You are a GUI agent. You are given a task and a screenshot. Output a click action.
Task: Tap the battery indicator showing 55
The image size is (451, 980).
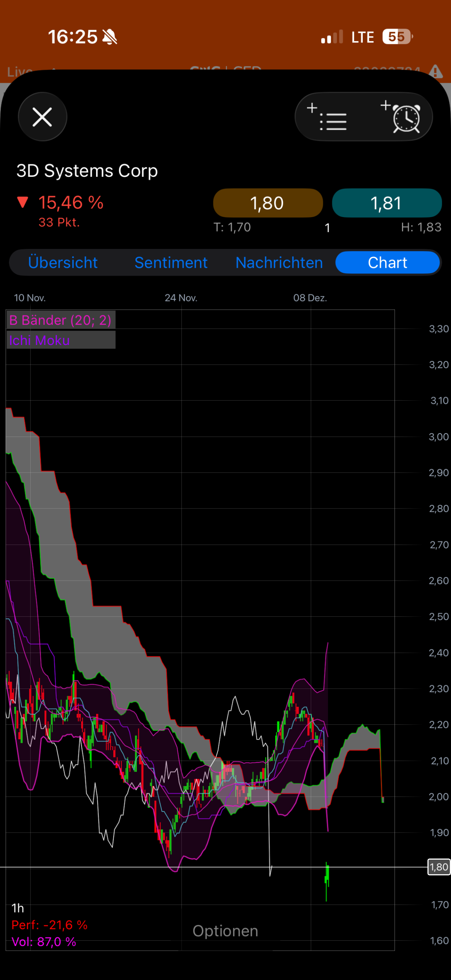point(397,37)
